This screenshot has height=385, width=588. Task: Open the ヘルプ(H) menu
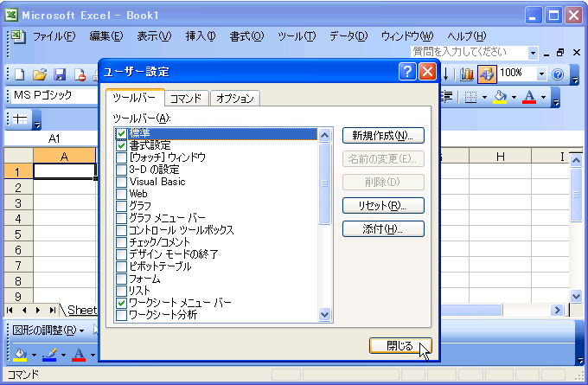(466, 36)
